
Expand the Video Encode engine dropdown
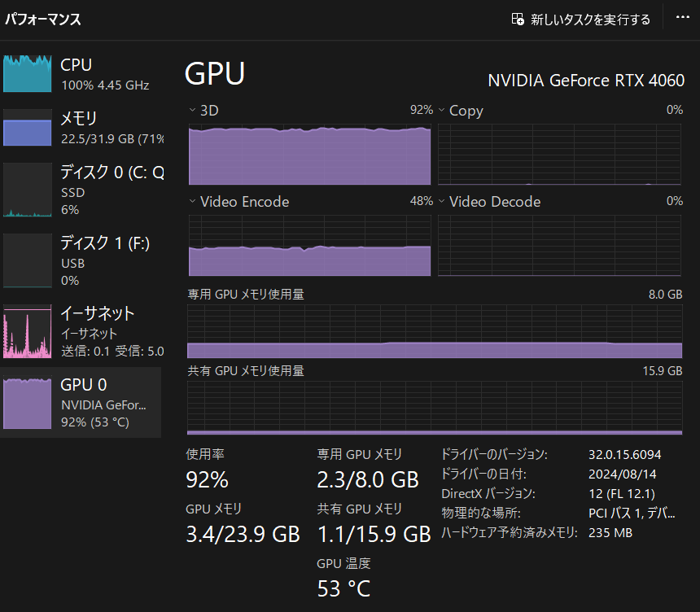(193, 201)
